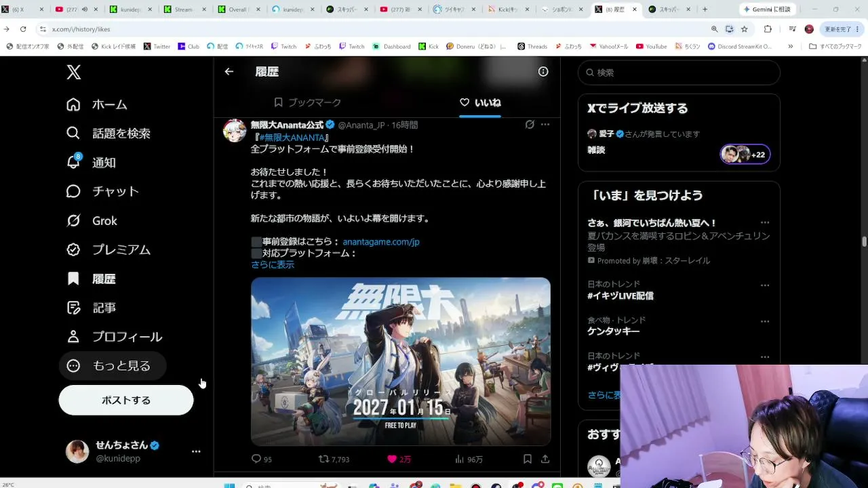
Task: Open 記事 articles page
Action: (x=91, y=308)
